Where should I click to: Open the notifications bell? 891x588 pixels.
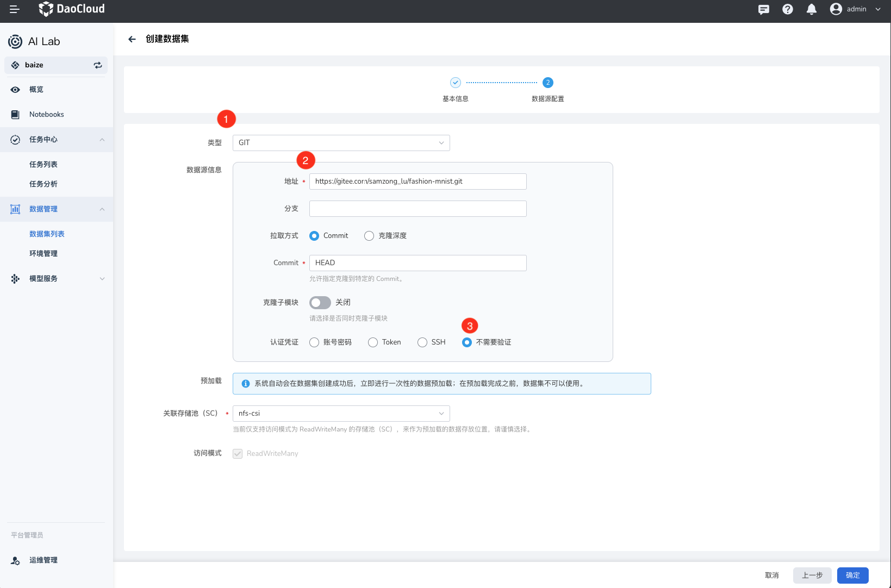812,9
